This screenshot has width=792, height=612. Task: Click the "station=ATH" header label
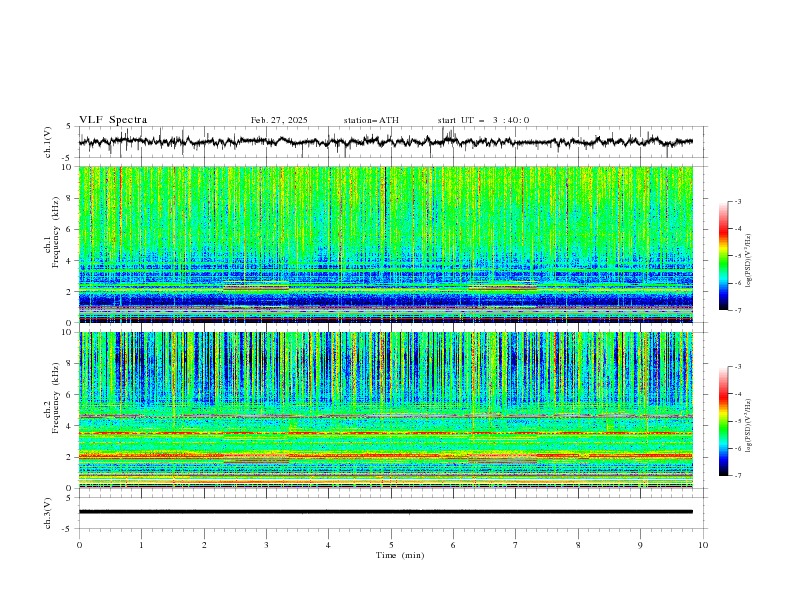click(x=371, y=120)
